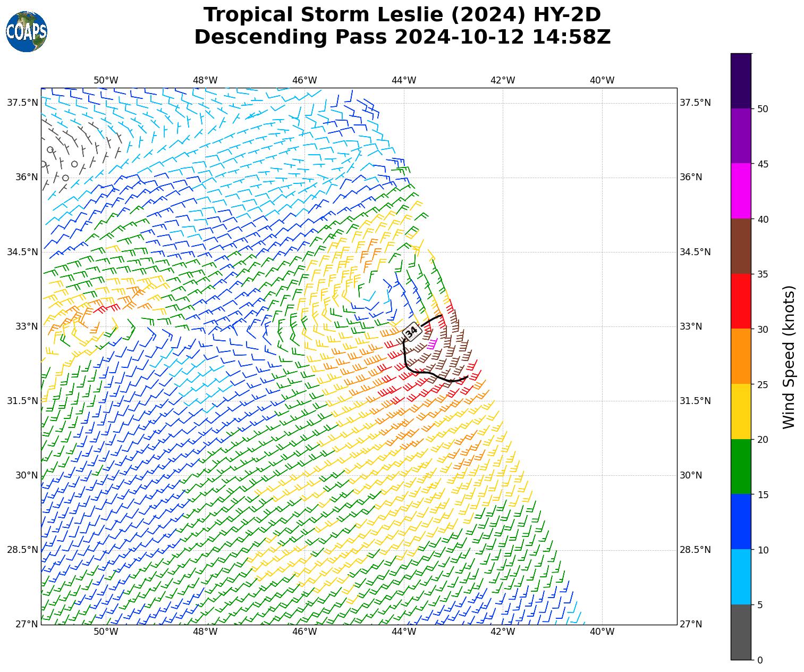Select the gray 0–5 knot colorbar segment
The height and width of the screenshot is (672, 804).
[741, 632]
